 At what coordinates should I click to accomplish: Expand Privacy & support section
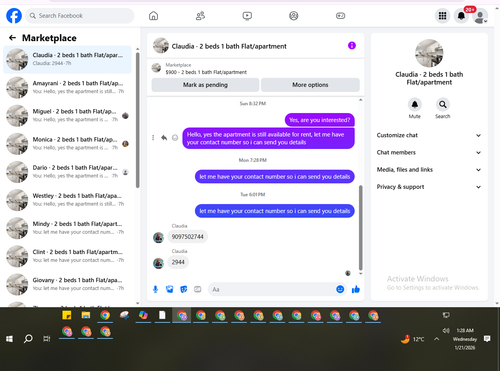click(429, 187)
